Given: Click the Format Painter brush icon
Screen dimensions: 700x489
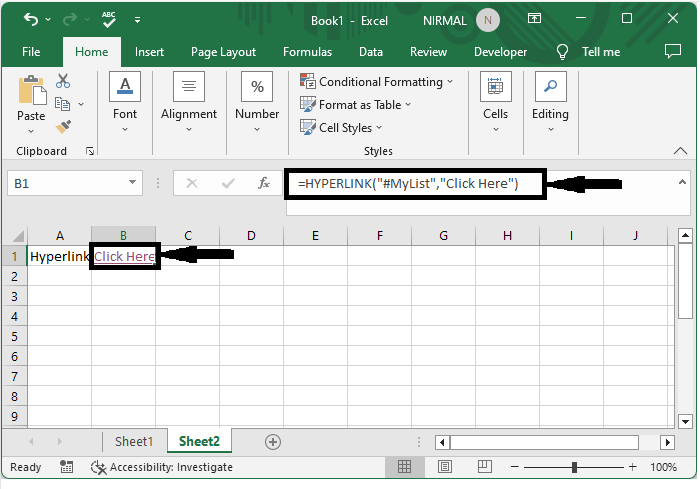Looking at the screenshot, I should pos(63,126).
